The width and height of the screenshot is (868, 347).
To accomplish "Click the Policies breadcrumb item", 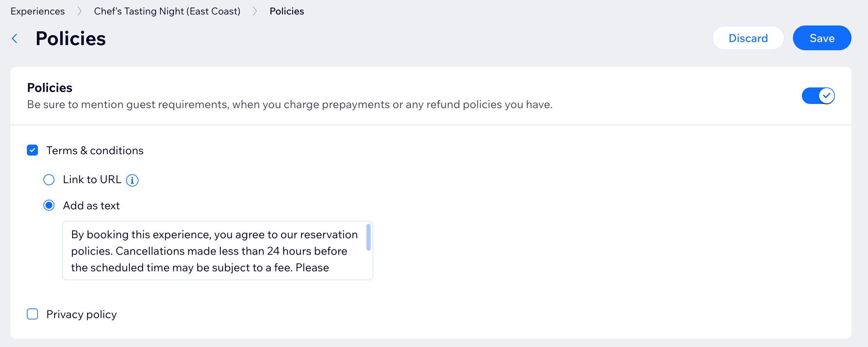I will tap(287, 11).
